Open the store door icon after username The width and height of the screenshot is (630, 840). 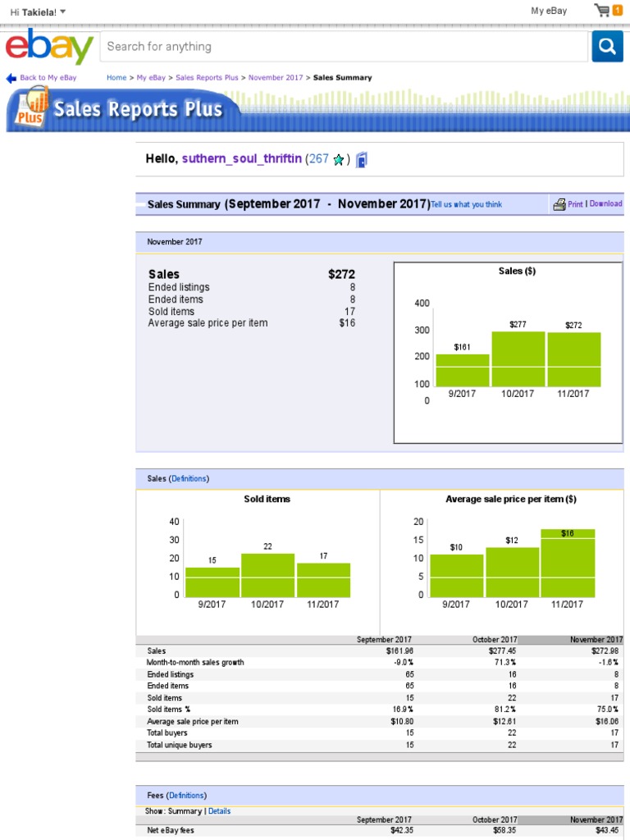click(362, 160)
